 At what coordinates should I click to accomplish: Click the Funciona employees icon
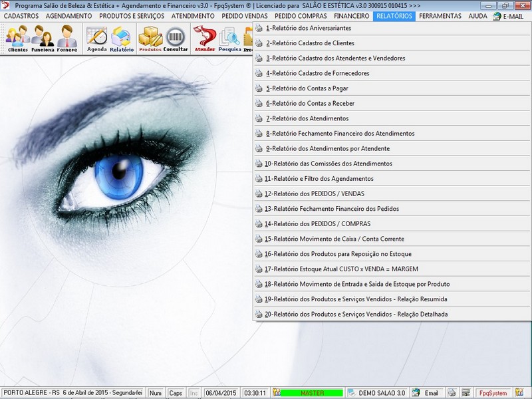pyautogui.click(x=43, y=39)
